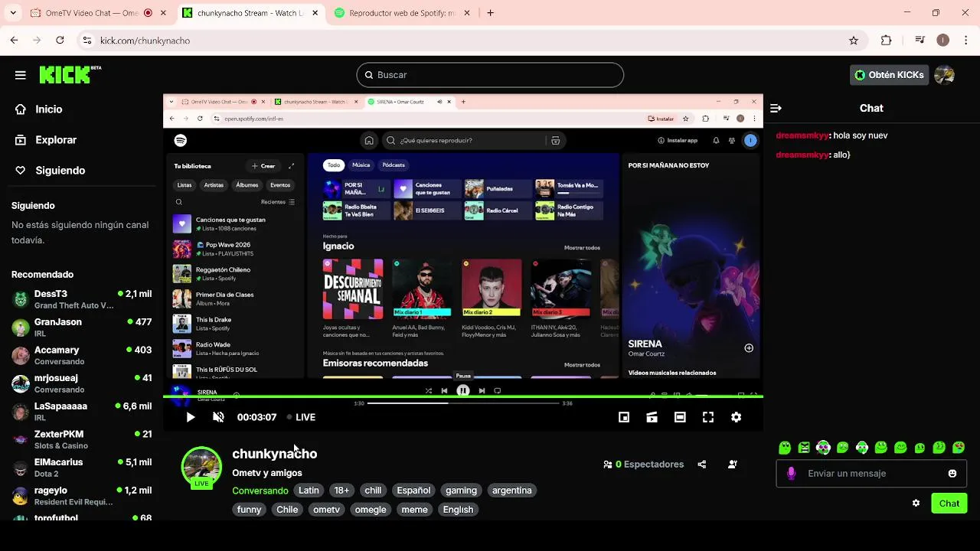Bookmark this page with the star icon

[x=854, y=41]
